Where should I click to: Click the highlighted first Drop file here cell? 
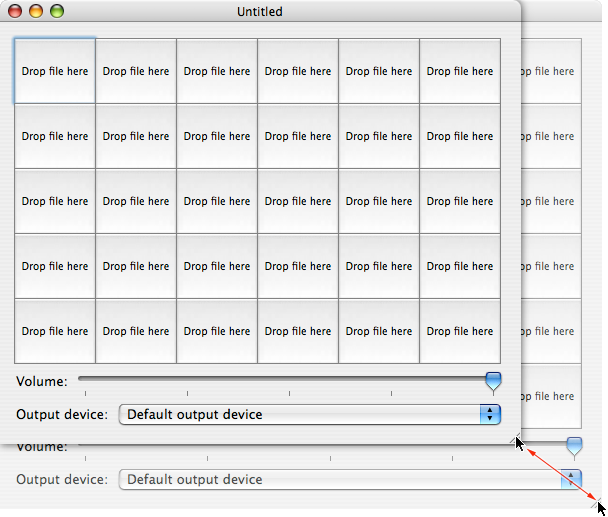(x=55, y=71)
